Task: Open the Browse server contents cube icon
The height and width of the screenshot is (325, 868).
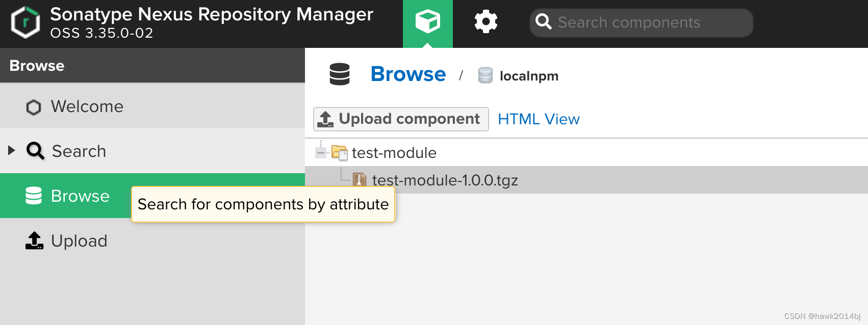Action: pos(427,22)
